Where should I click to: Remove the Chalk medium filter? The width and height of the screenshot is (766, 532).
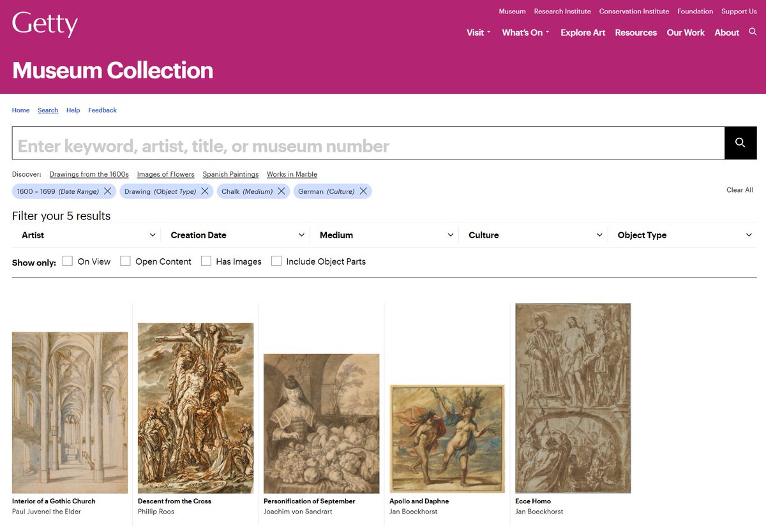tap(281, 191)
